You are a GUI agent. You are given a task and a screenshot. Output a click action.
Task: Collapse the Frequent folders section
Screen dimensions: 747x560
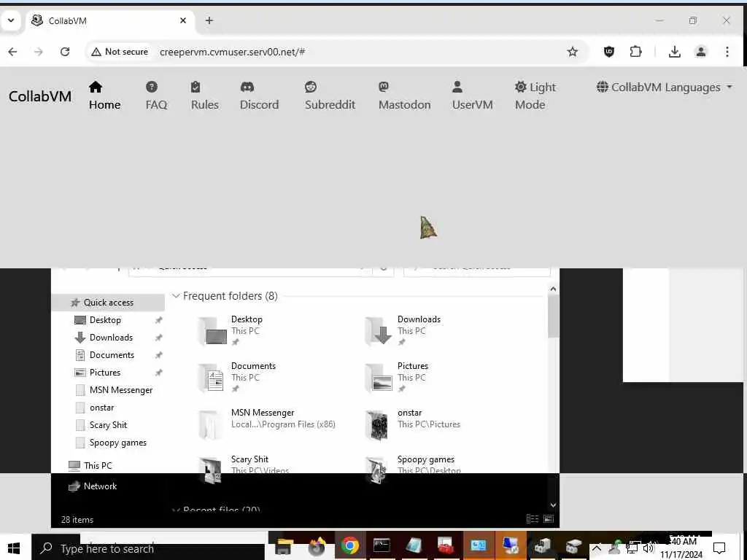click(x=176, y=296)
